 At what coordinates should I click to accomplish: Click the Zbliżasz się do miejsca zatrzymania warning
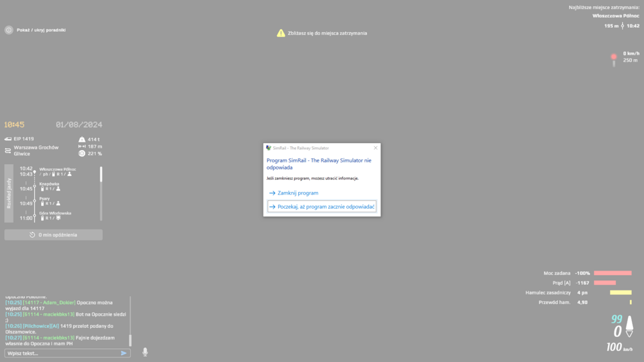click(x=327, y=33)
